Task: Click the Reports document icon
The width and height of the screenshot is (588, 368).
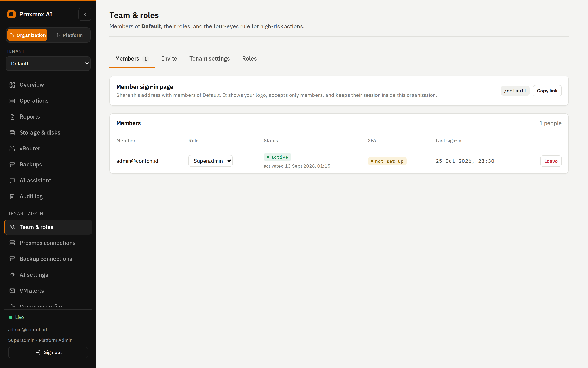Action: pyautogui.click(x=12, y=117)
